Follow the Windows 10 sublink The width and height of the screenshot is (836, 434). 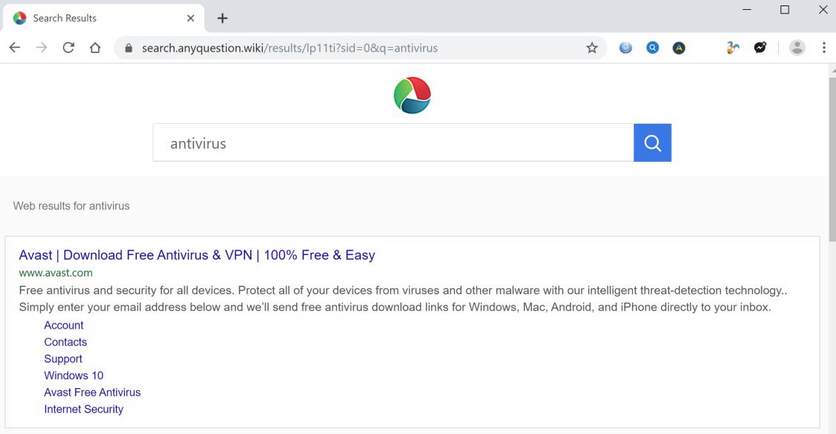73,375
